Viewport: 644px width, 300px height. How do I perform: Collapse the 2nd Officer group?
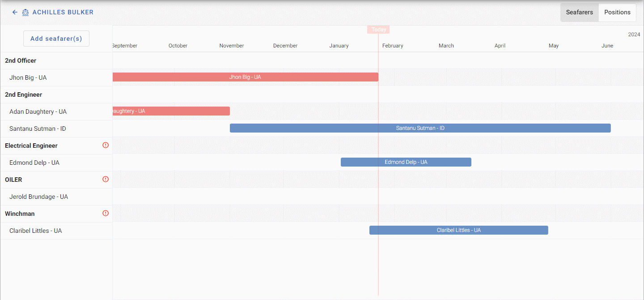(x=21, y=60)
